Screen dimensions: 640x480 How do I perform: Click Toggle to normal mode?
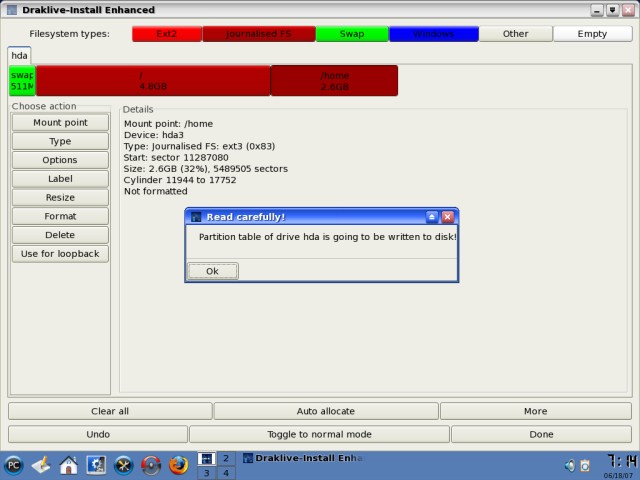coord(319,434)
